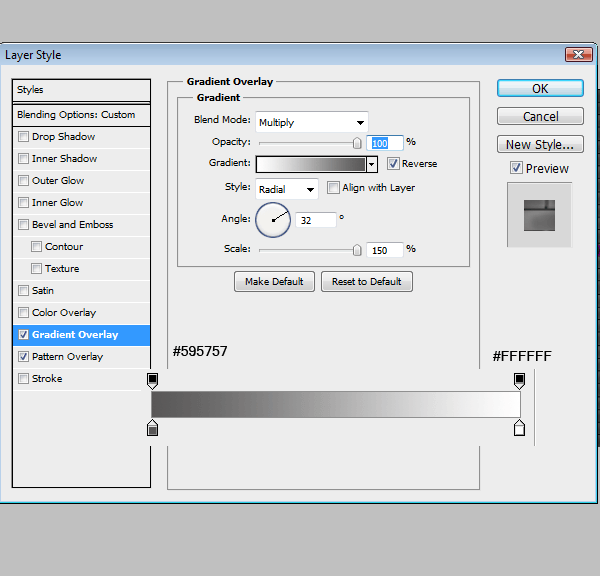Select the left opacity stop

152,381
